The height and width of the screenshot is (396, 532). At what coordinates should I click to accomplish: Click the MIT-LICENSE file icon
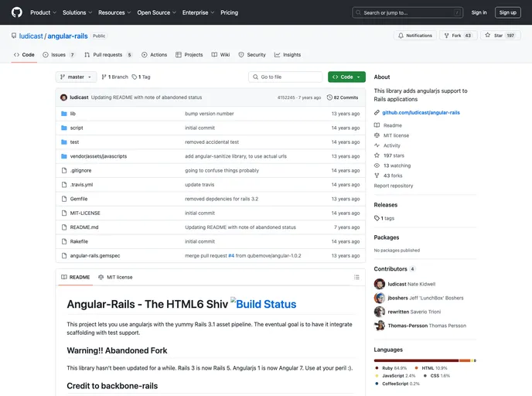click(63, 213)
